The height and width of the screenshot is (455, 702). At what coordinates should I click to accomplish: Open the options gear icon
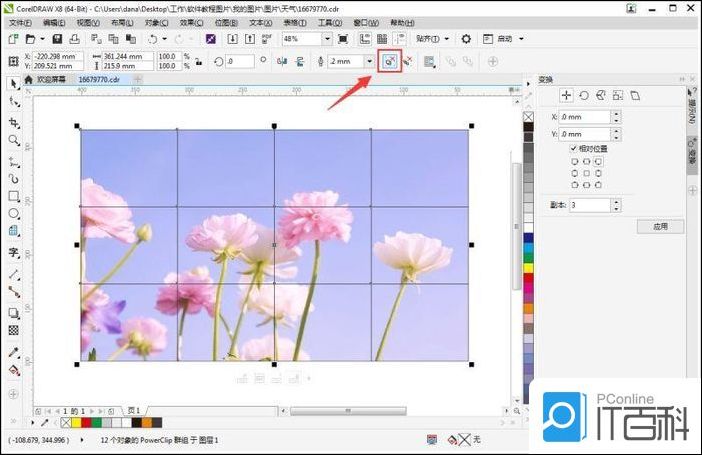tap(466, 39)
